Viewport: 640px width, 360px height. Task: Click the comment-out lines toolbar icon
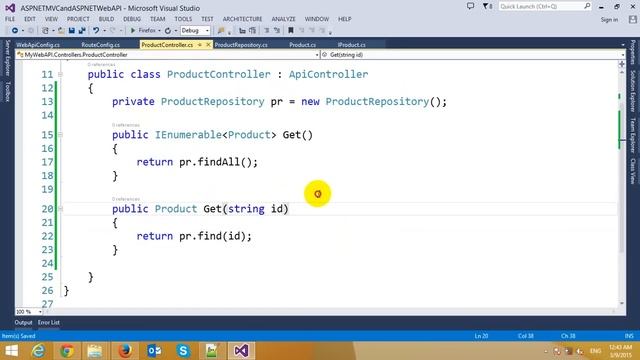pos(267,31)
